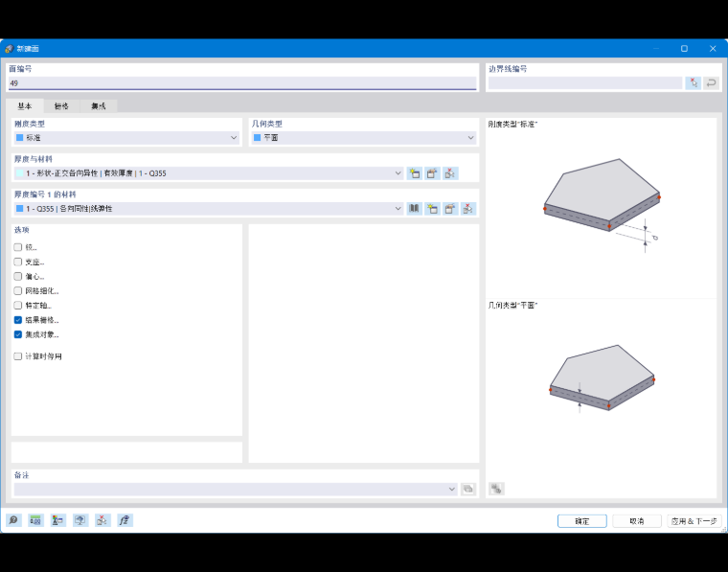The image size is (728, 572).
Task: Click the 应用 & 下一步 button
Action: 694,521
